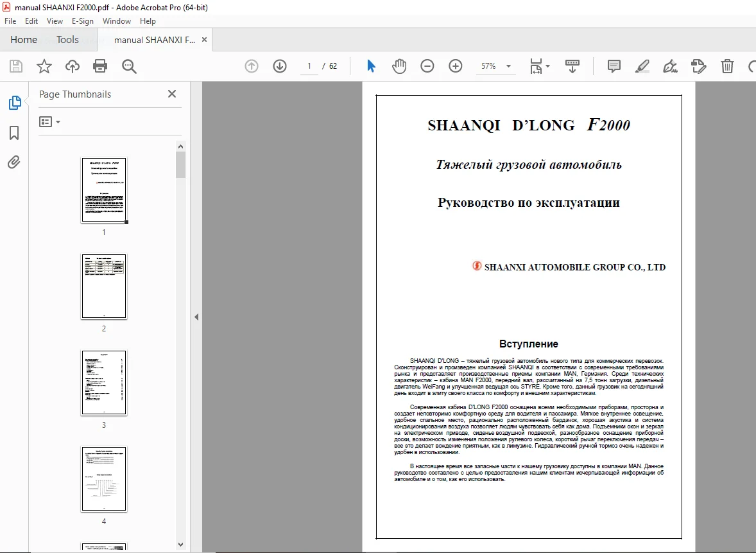
Task: Delete page with trash icon
Action: coord(727,66)
